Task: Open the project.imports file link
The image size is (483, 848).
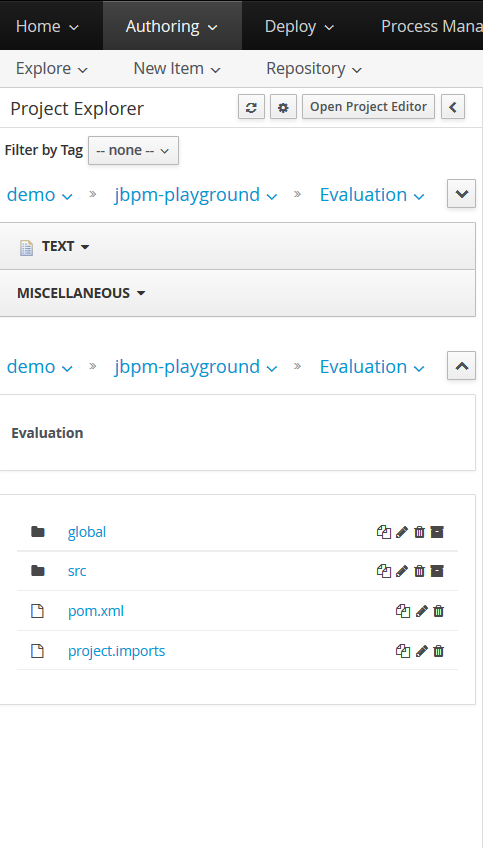Action: [x=116, y=651]
